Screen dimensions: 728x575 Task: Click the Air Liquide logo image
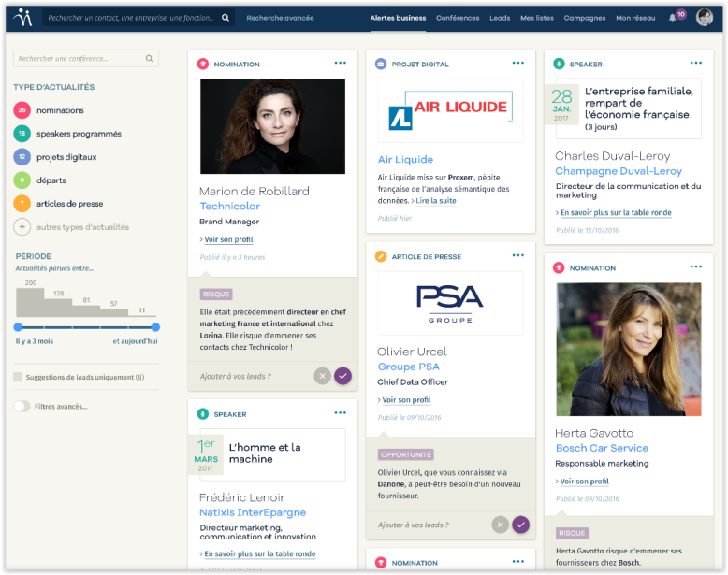click(x=450, y=110)
